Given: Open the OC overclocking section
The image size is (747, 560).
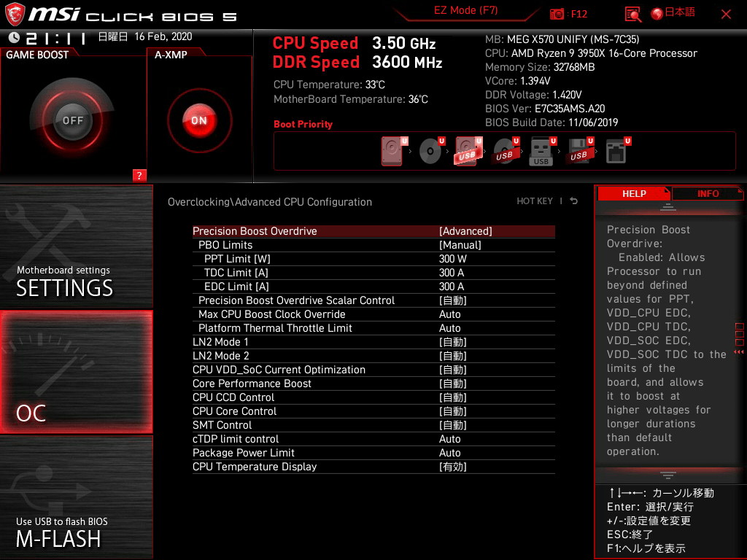Looking at the screenshot, I should click(x=76, y=372).
